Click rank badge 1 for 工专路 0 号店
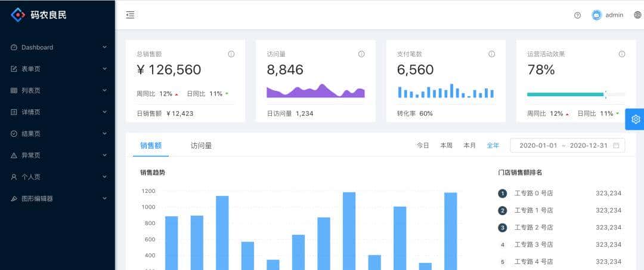Screen dimensions: 644x270 point(502,194)
